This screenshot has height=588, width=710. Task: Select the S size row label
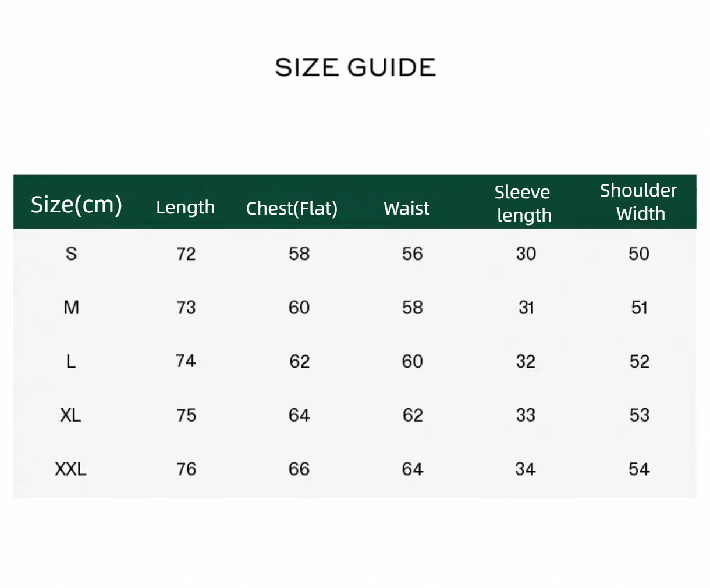click(71, 254)
